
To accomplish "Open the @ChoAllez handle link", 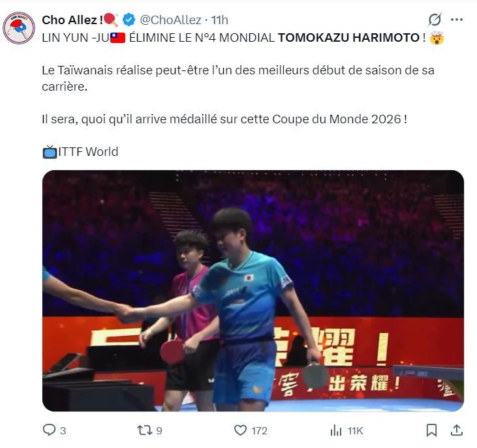I will pos(171,20).
